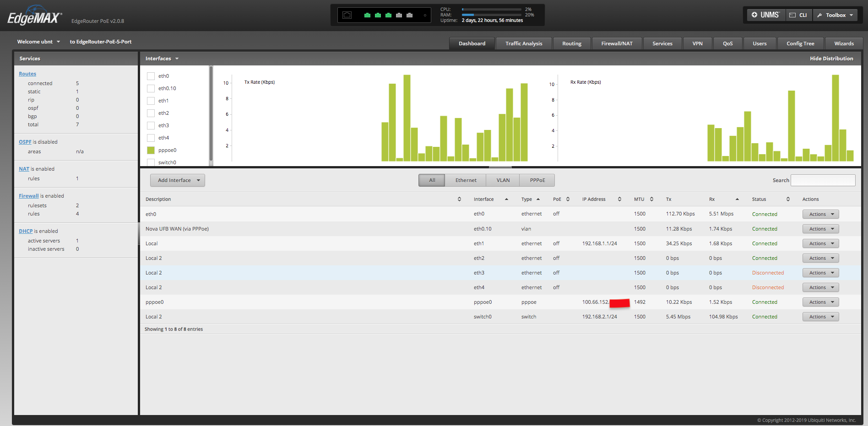Viewport: 868px width, 426px height.
Task: Filter interfaces by All
Action: (432, 180)
